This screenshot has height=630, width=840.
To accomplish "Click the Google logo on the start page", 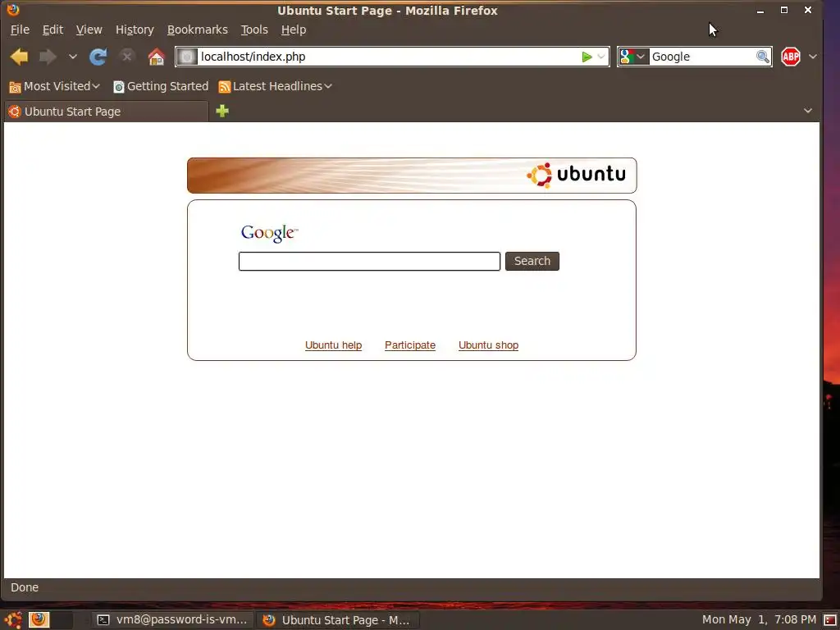I will 269,233.
